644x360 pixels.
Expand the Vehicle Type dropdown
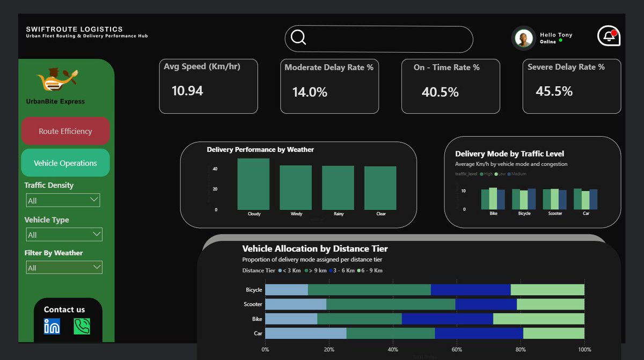click(64, 234)
